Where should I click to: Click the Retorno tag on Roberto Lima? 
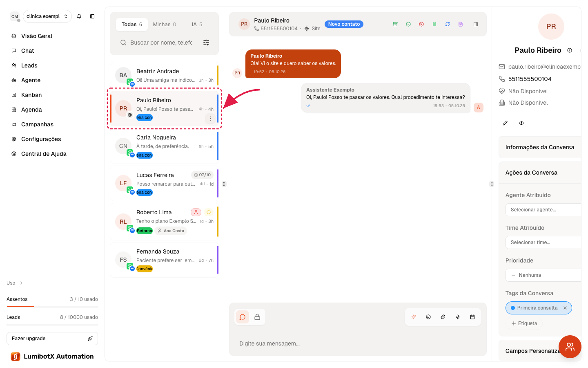145,231
